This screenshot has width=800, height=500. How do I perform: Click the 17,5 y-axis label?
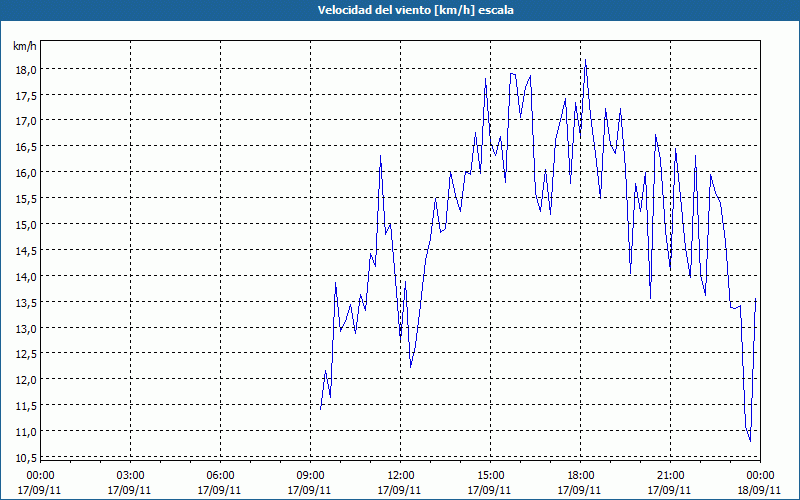[26, 95]
